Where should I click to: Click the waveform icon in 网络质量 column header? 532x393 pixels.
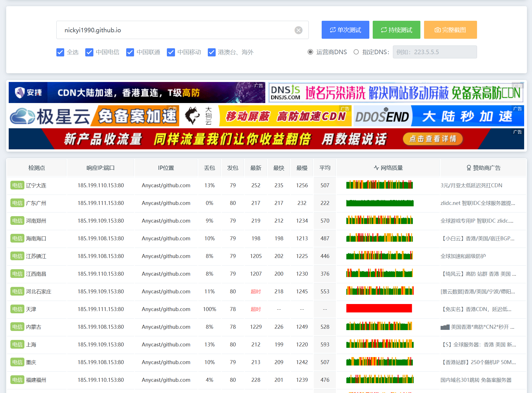pos(376,168)
